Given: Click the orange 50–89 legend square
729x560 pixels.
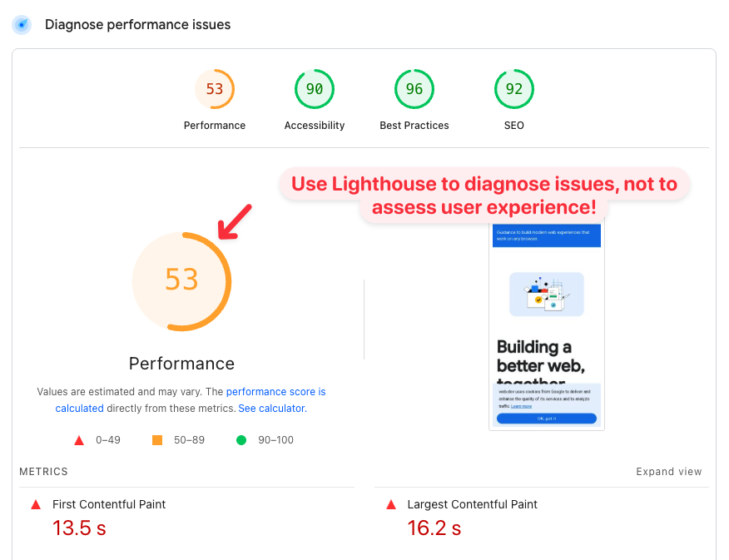Looking at the screenshot, I should pos(156,439).
